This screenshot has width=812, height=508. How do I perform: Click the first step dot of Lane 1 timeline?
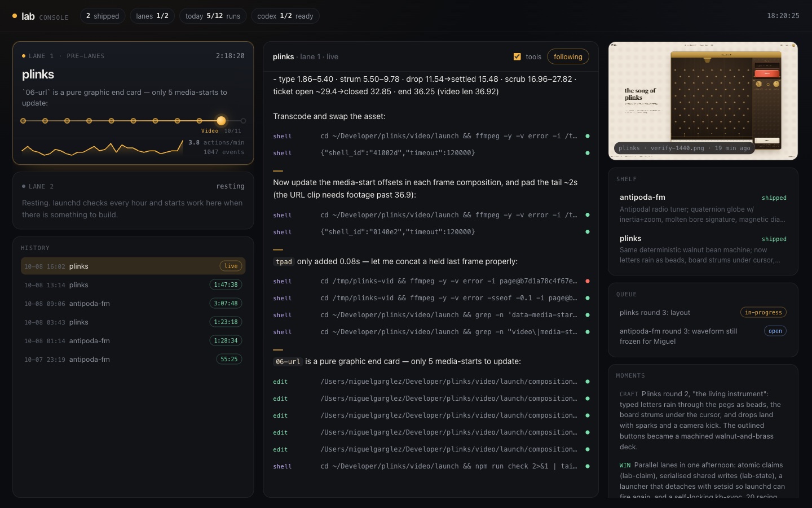(23, 121)
